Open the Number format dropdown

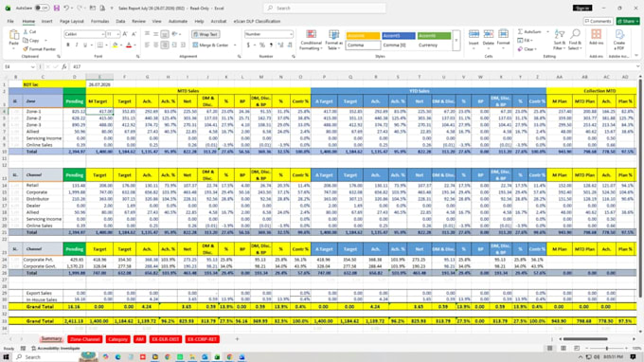click(291, 34)
